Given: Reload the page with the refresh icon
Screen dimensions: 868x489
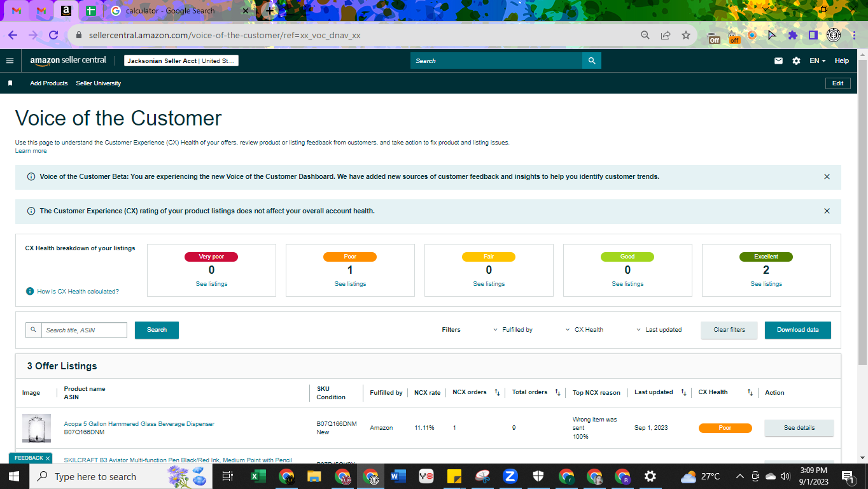Looking at the screenshot, I should 53,36.
